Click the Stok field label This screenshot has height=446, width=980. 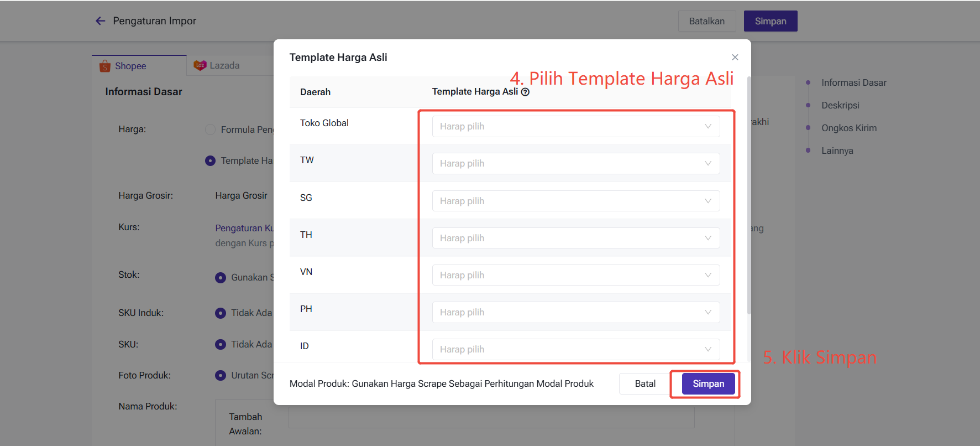(129, 274)
